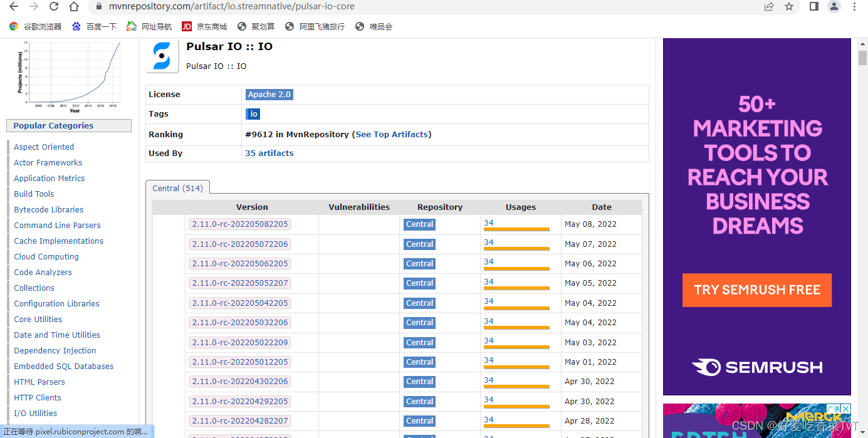Click Central badge for version 202205082205
The width and height of the screenshot is (868, 438).
(419, 224)
